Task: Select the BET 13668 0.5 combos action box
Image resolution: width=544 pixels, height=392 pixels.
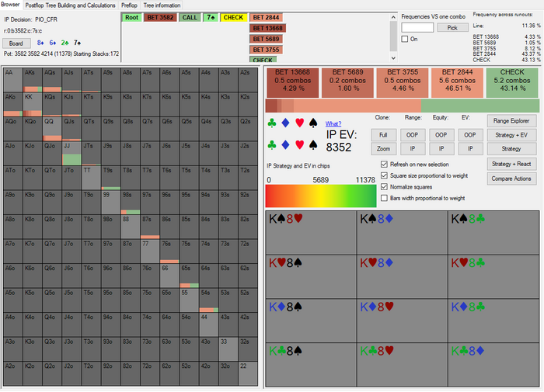Action: 292,82
